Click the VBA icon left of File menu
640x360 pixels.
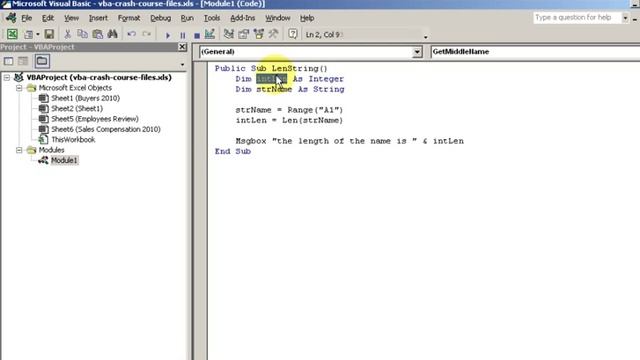11,18
